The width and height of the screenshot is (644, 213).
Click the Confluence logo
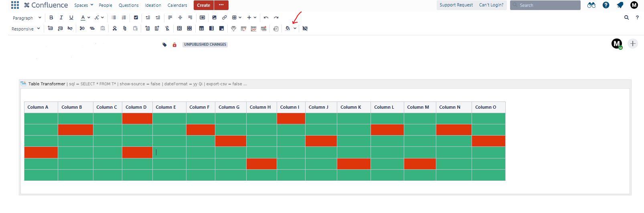point(46,5)
